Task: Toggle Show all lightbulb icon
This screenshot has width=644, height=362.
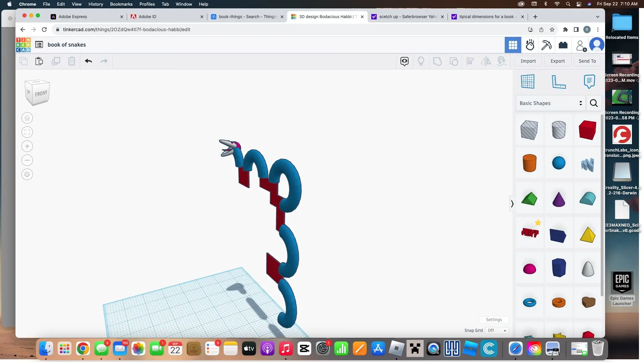Action: pyautogui.click(x=421, y=61)
